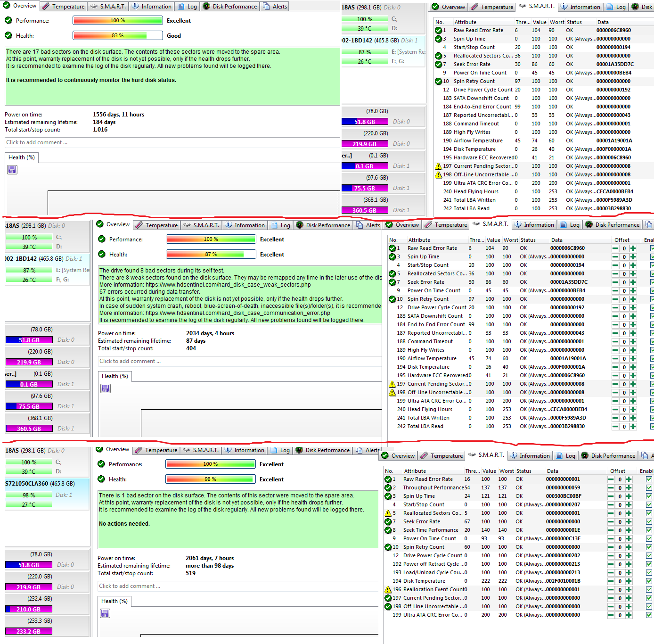Click save icon under Health (%) in top screenshot
The height and width of the screenshot is (644, 654).
click(x=12, y=170)
